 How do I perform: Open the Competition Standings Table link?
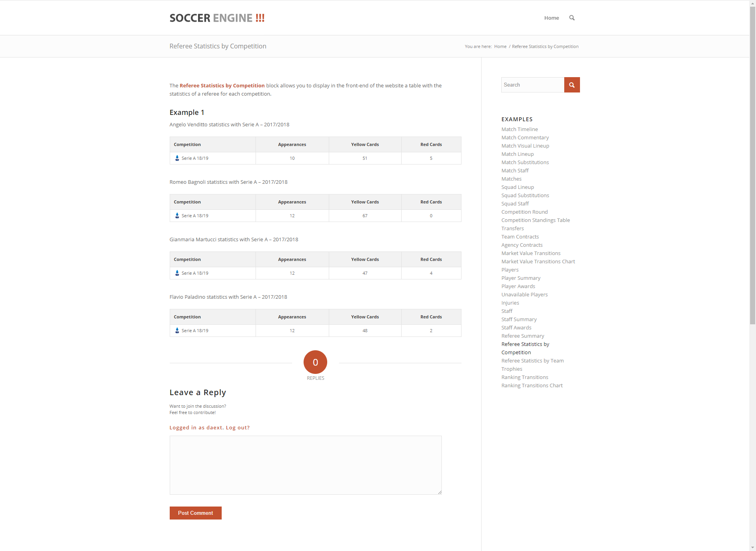tap(535, 220)
